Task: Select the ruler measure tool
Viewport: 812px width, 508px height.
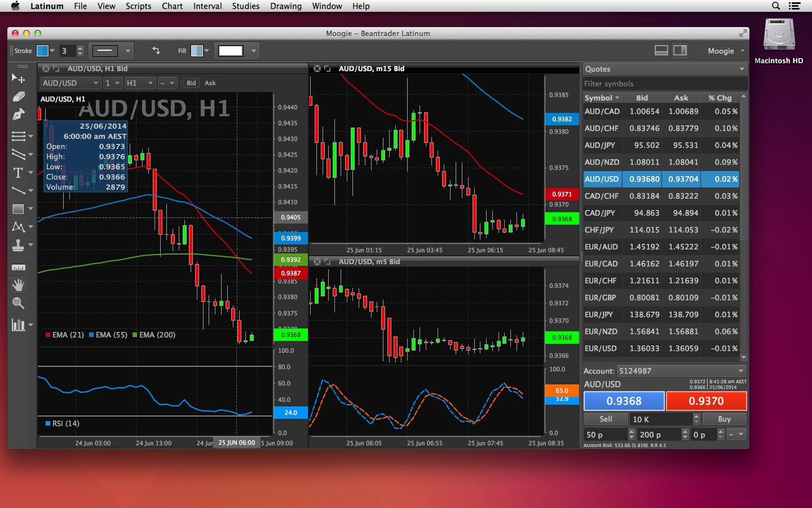Action: 18,268
